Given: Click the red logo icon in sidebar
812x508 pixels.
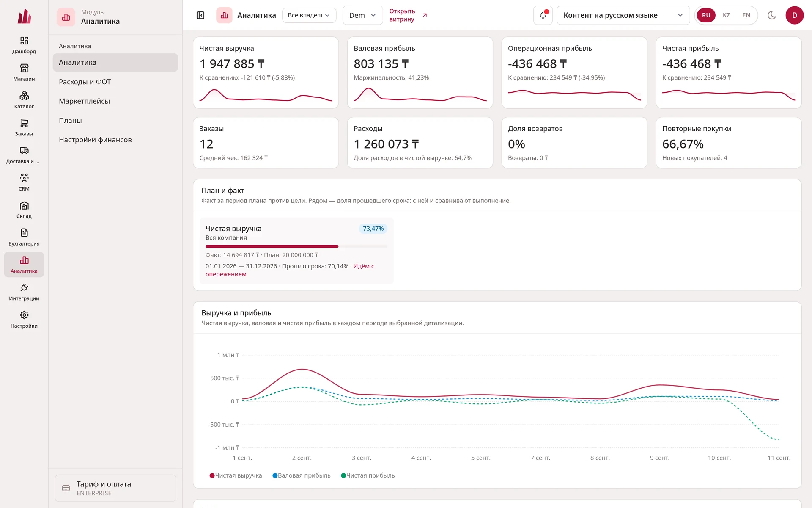Looking at the screenshot, I should coord(24,16).
